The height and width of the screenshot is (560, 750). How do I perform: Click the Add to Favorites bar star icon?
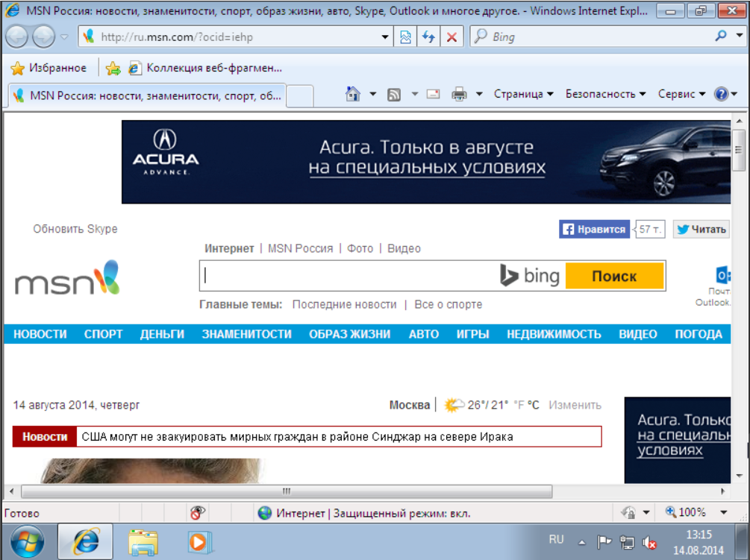click(x=113, y=69)
